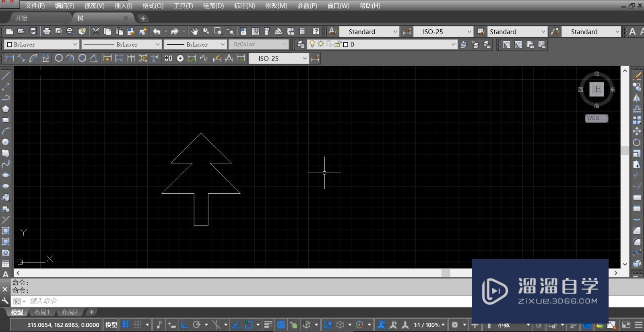This screenshot has height=332, width=644.
Task: Select the Mirror modify tool
Action: (637, 98)
